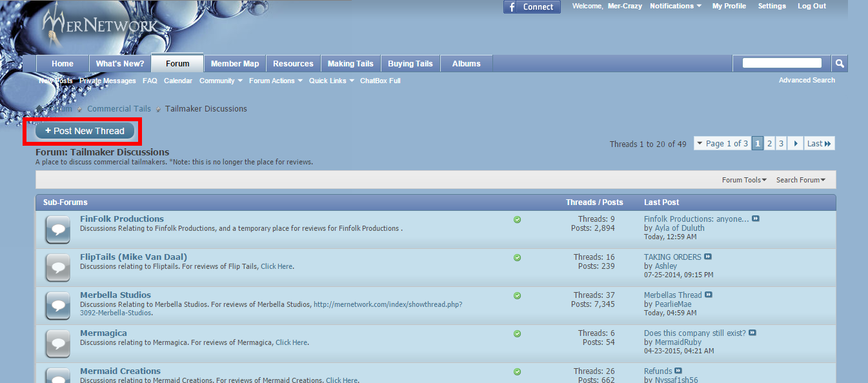This screenshot has width=868, height=383.
Task: Open the Making Tails tab
Action: (350, 63)
